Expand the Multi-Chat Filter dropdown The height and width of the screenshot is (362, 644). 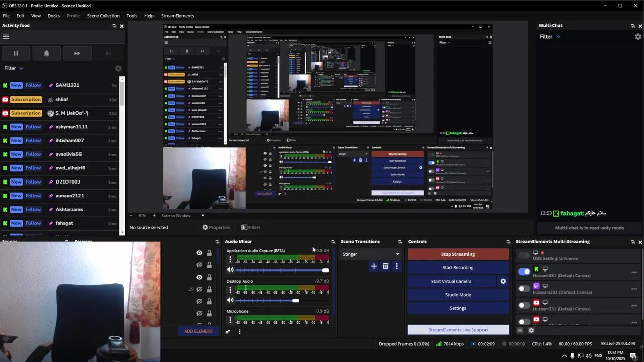550,37
